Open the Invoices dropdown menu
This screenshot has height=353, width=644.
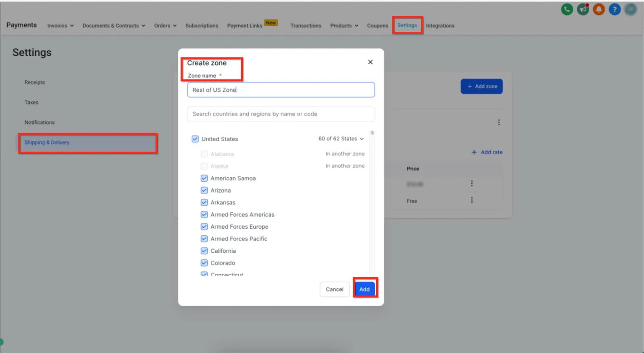(60, 26)
